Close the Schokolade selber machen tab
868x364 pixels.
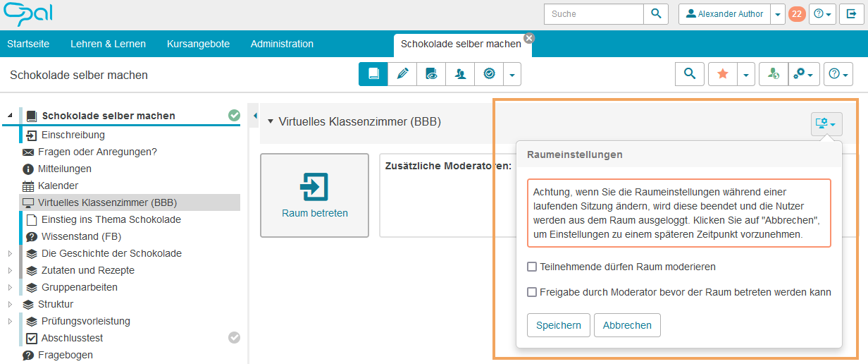pos(529,38)
